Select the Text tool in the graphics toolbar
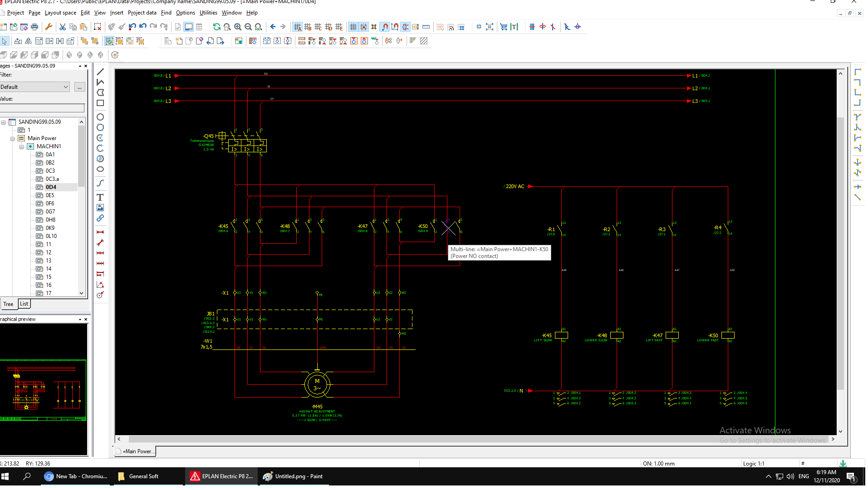This screenshot has width=868, height=490. tap(100, 197)
